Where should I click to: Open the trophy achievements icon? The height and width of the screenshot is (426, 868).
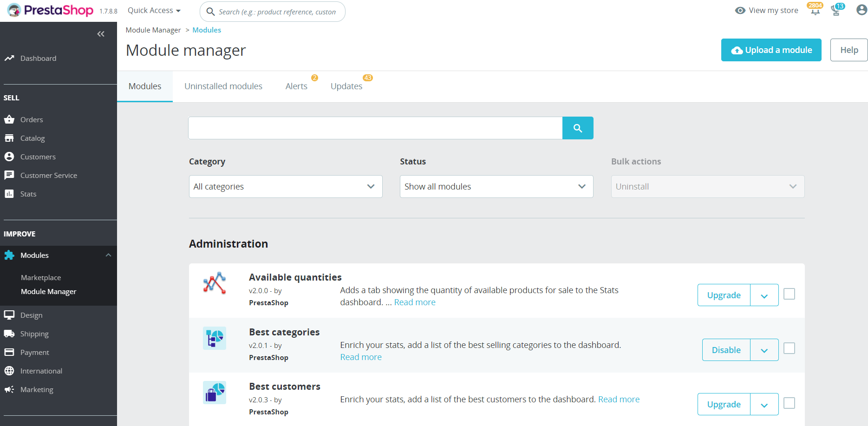(x=836, y=11)
